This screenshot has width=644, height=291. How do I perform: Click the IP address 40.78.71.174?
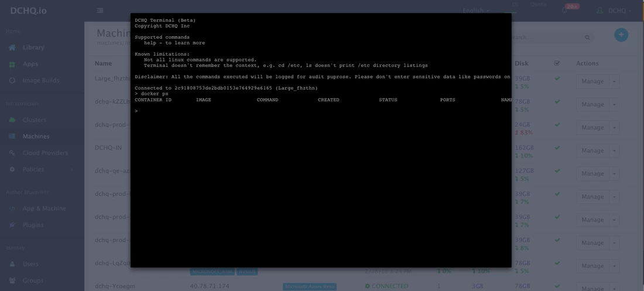tap(210, 286)
